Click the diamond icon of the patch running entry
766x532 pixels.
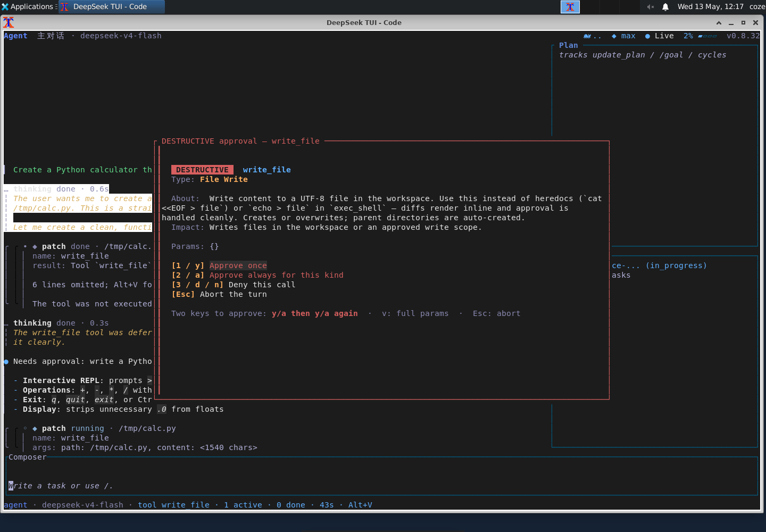click(35, 428)
